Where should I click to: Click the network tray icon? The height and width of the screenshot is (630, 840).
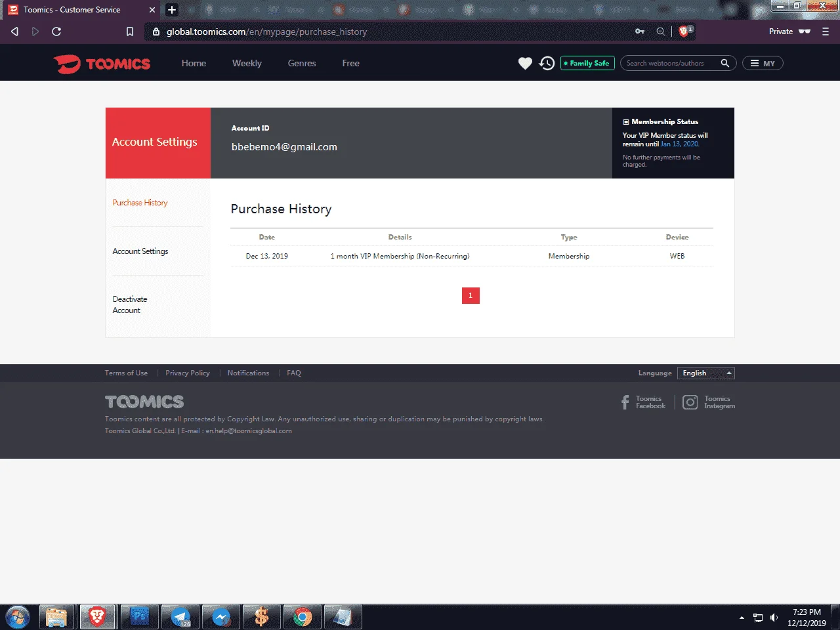(758, 618)
